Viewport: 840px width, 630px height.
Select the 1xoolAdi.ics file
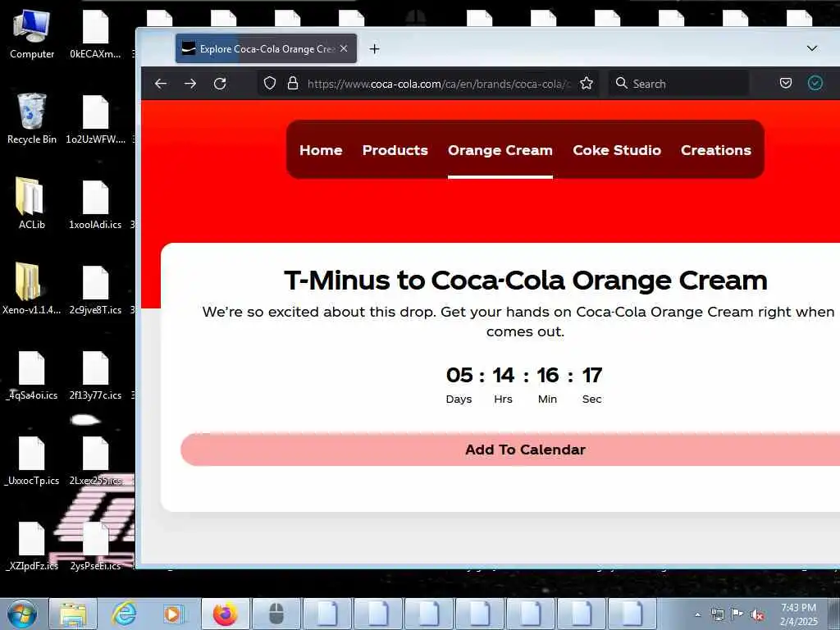click(95, 204)
